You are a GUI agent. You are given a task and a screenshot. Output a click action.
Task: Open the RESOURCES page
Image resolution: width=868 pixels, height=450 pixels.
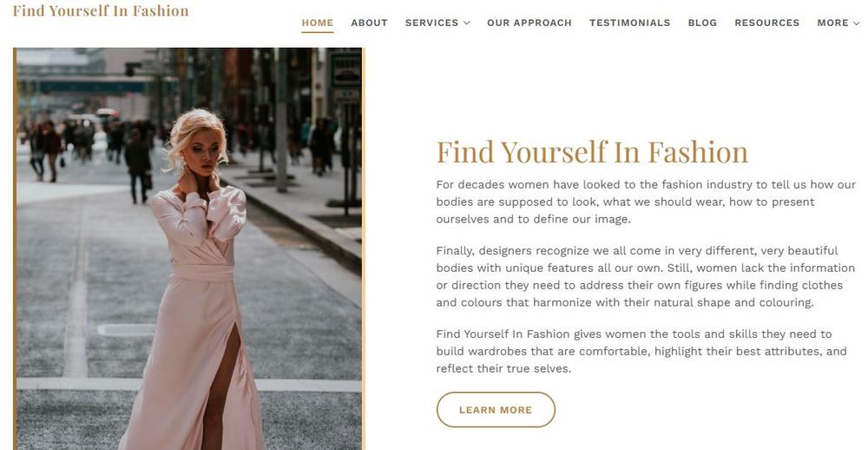[x=766, y=23]
